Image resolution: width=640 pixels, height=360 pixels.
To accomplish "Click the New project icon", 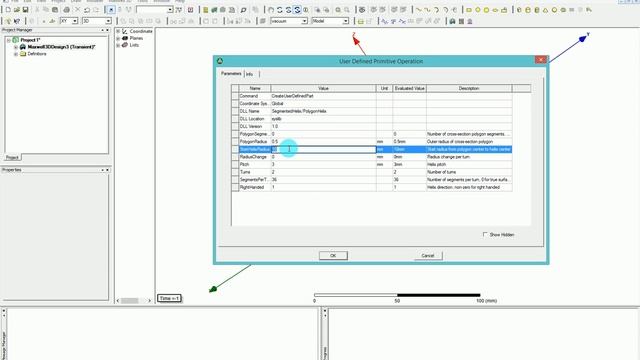I will pyautogui.click(x=8, y=9).
